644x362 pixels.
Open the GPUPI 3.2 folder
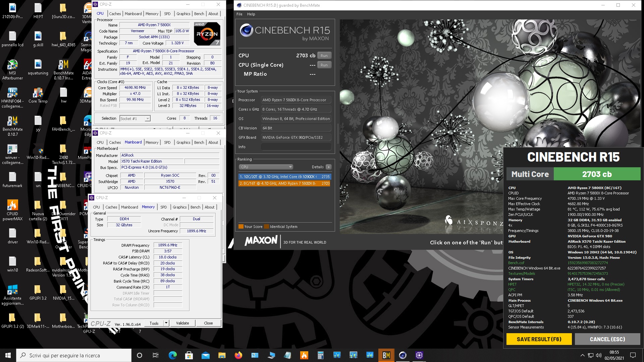(x=38, y=292)
